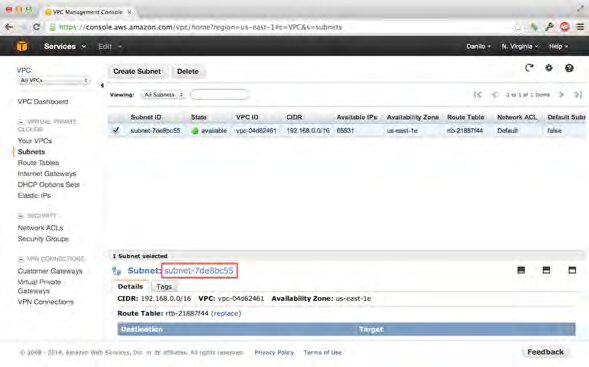This screenshot has height=367, width=589.
Task: Open table settings gear icon
Action: (549, 68)
